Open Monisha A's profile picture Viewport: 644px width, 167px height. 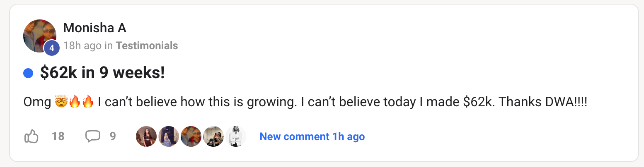tap(39, 35)
